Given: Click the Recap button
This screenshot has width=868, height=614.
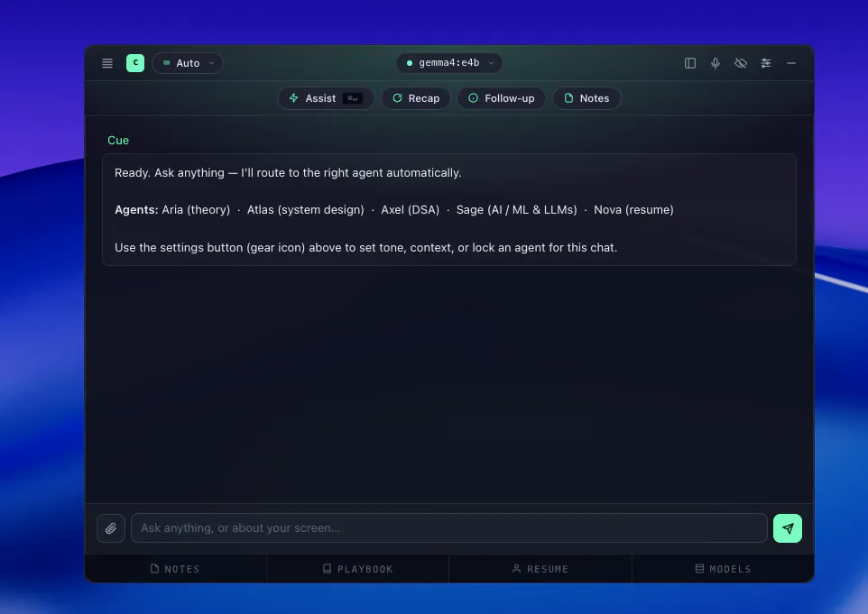Looking at the screenshot, I should [416, 98].
